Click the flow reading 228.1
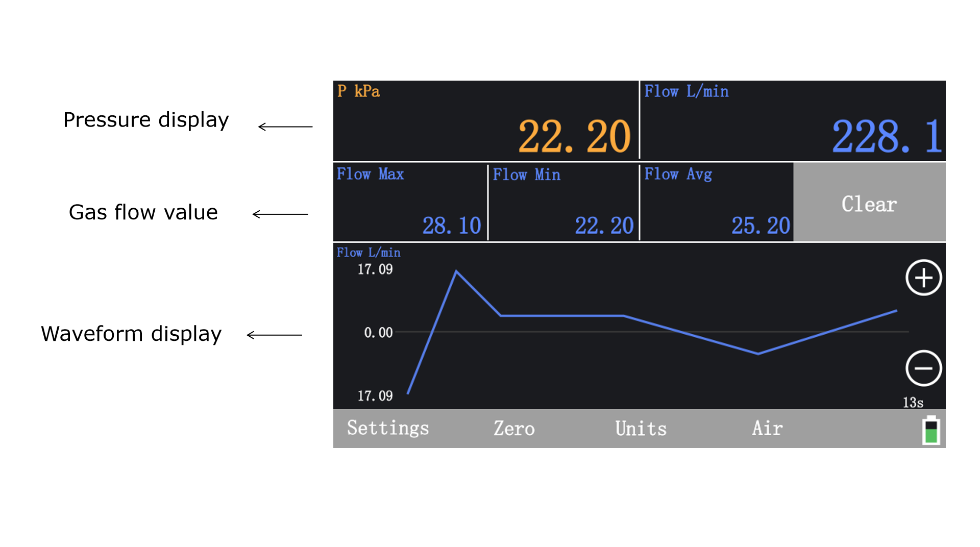 coord(886,137)
